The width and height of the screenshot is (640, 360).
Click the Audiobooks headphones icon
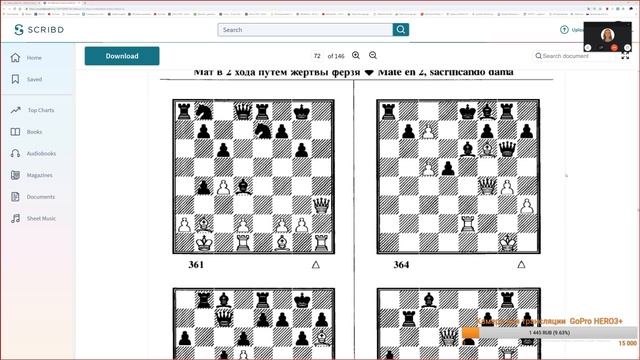coord(16,153)
